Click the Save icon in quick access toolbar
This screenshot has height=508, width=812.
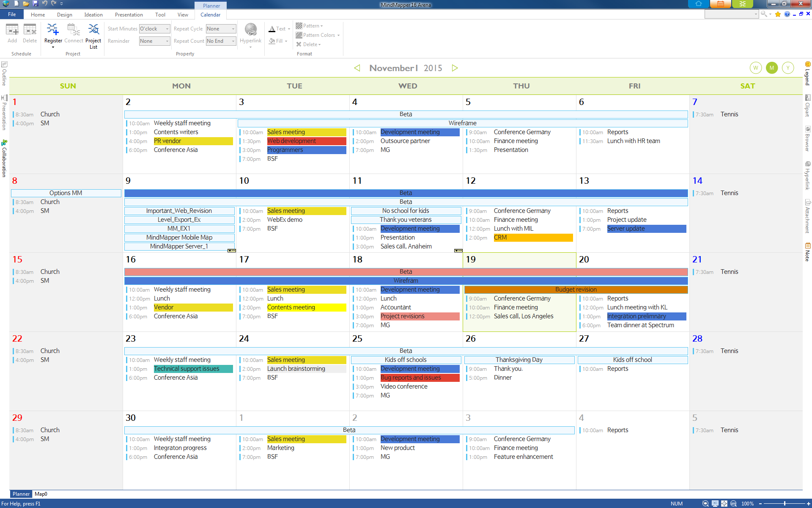[x=36, y=3]
